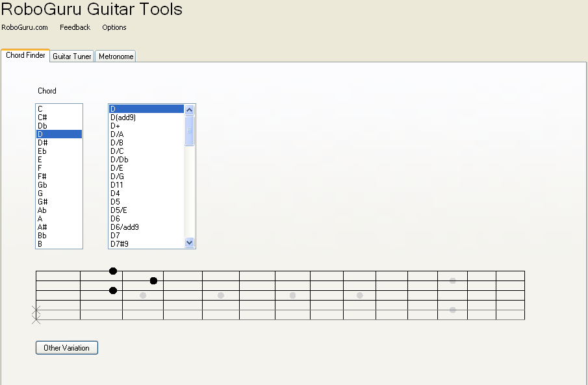
Task: Select root note Db
Action: [x=59, y=125]
